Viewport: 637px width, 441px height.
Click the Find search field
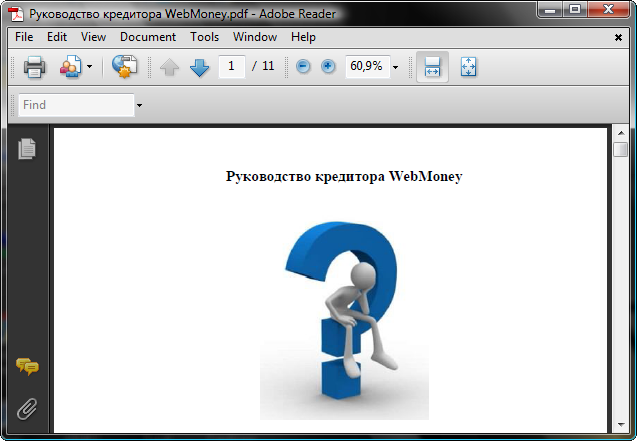[76, 105]
